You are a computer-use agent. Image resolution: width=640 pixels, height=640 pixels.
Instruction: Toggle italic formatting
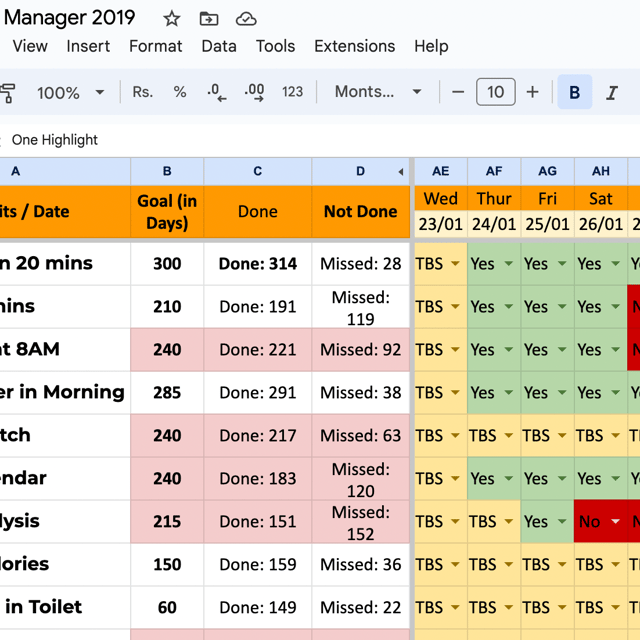[x=611, y=92]
